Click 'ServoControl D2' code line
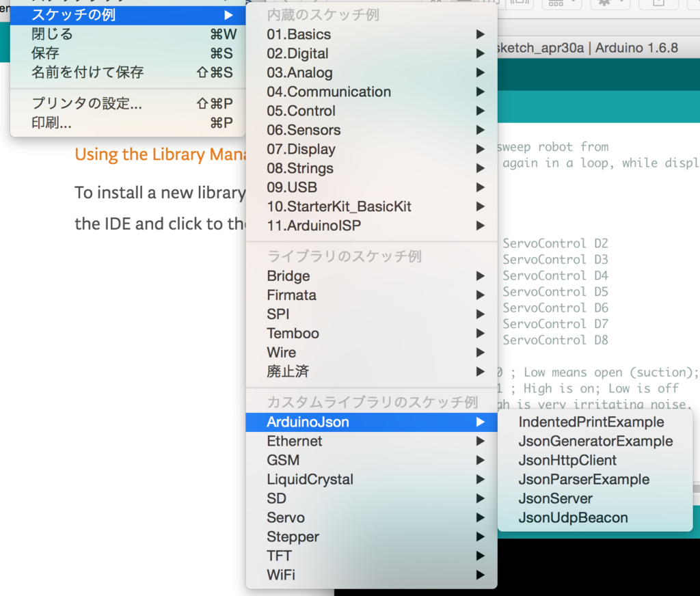The width and height of the screenshot is (700, 596). point(555,243)
